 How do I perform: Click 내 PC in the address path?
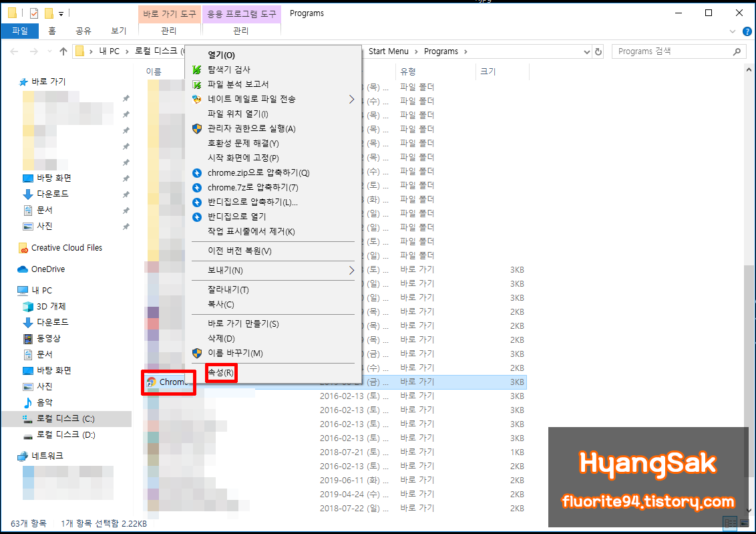[x=109, y=51]
